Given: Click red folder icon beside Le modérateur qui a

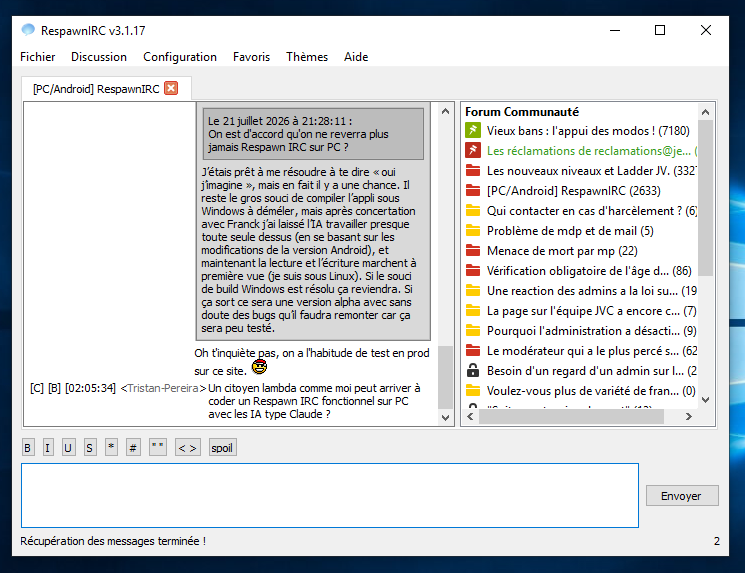Looking at the screenshot, I should (x=473, y=350).
